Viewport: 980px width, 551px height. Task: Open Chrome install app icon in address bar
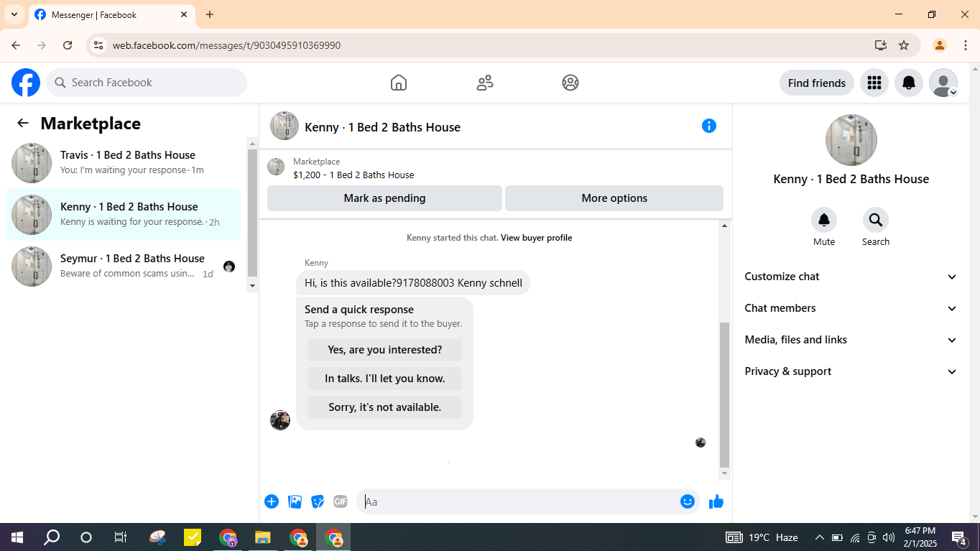tap(881, 45)
